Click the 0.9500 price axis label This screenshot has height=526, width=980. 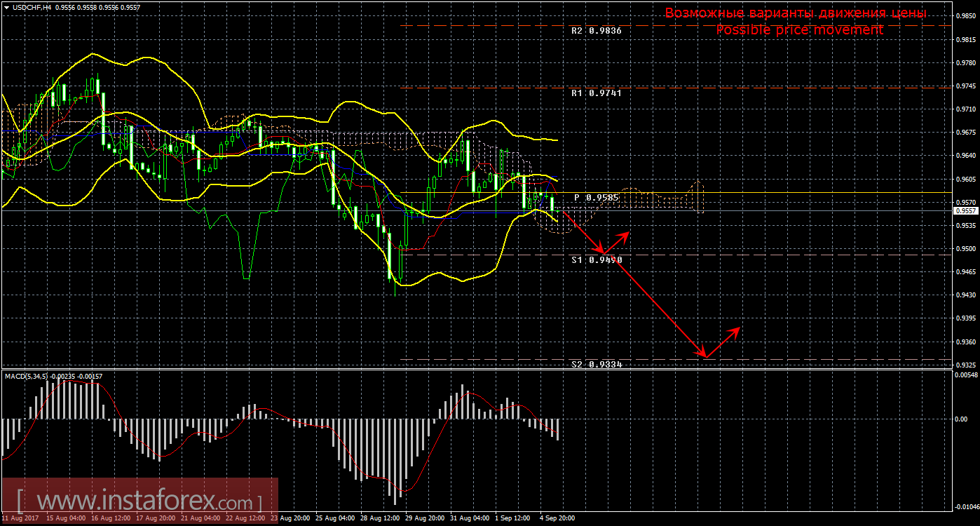click(x=966, y=249)
